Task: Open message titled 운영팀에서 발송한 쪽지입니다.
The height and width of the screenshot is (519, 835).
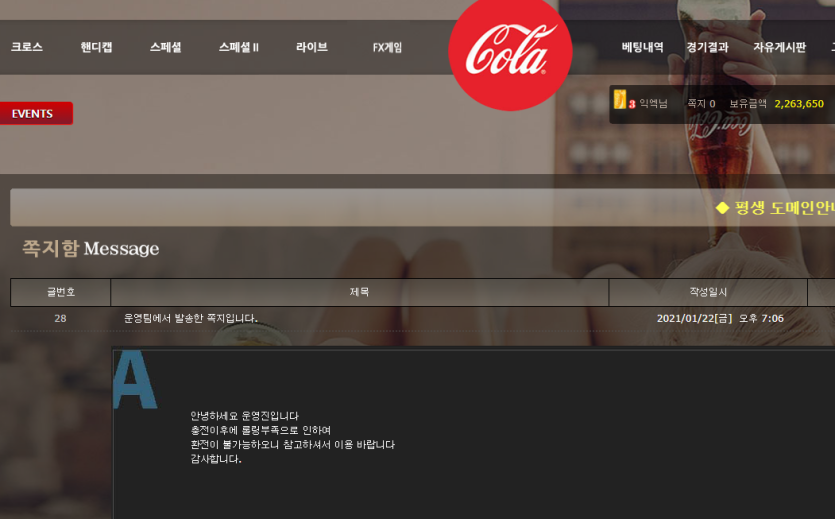Action: (x=191, y=318)
